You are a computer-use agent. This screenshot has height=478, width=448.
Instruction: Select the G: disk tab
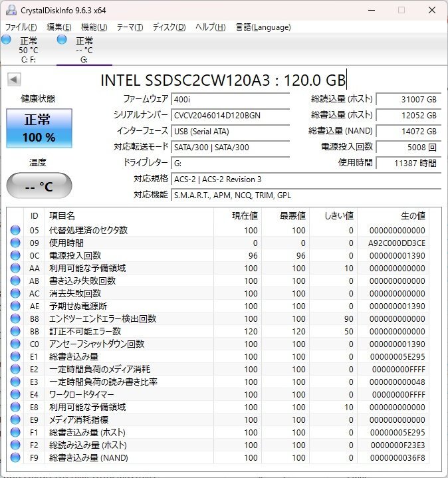coord(84,49)
